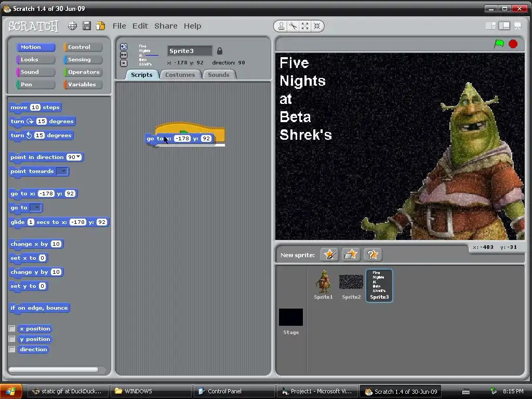Select the Sprite1 thumbnail
The height and width of the screenshot is (399, 532).
click(323, 285)
